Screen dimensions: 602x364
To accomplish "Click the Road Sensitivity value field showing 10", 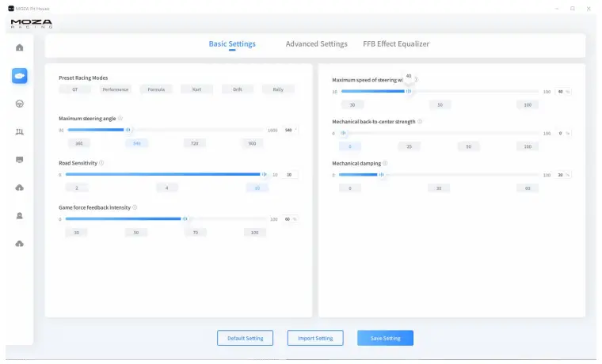I will 290,174.
